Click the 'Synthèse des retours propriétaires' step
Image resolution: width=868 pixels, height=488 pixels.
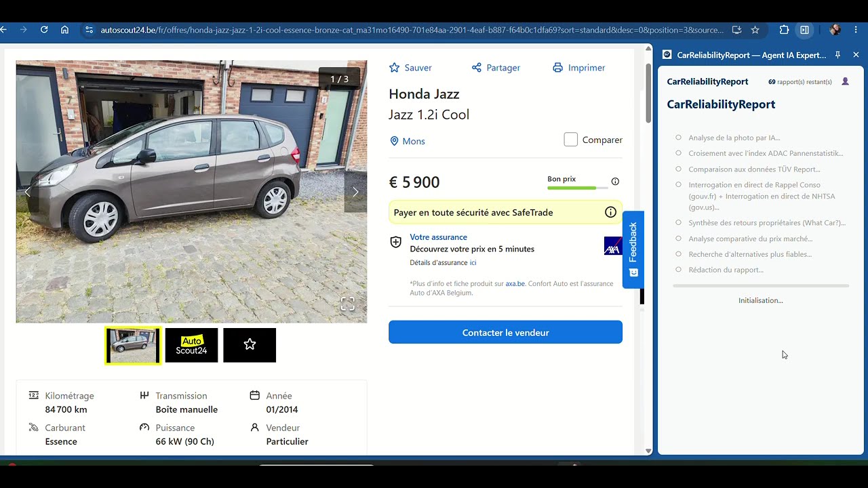coord(767,222)
